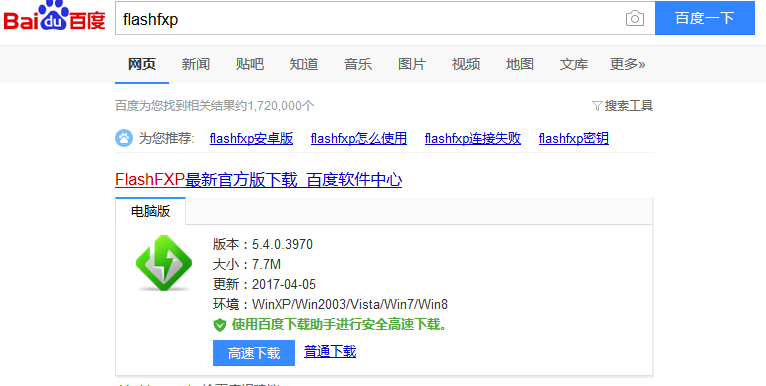Open the 视频 tab

(x=466, y=64)
